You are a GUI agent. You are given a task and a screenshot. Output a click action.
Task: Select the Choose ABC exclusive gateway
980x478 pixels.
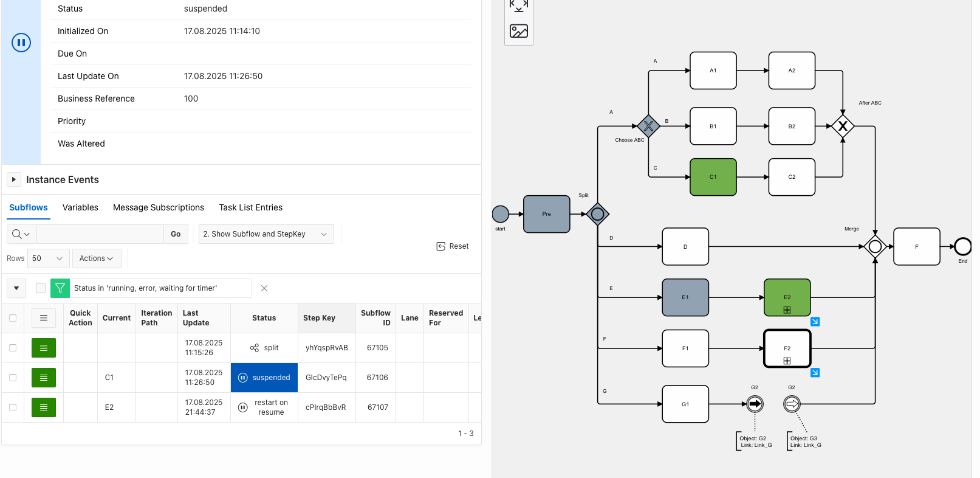click(x=649, y=126)
